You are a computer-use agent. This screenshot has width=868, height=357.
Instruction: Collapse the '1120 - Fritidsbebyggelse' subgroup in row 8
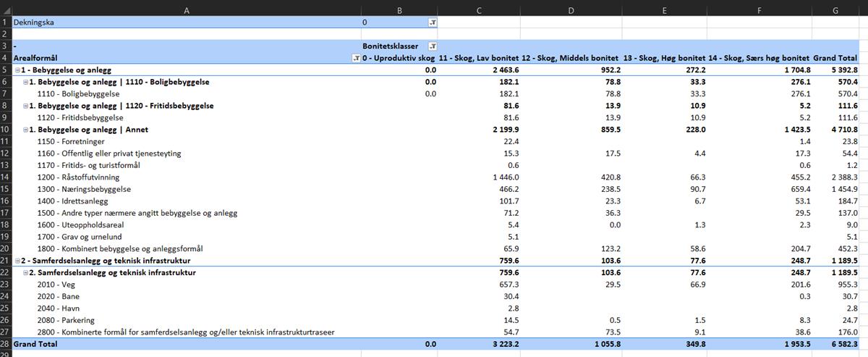pos(26,106)
